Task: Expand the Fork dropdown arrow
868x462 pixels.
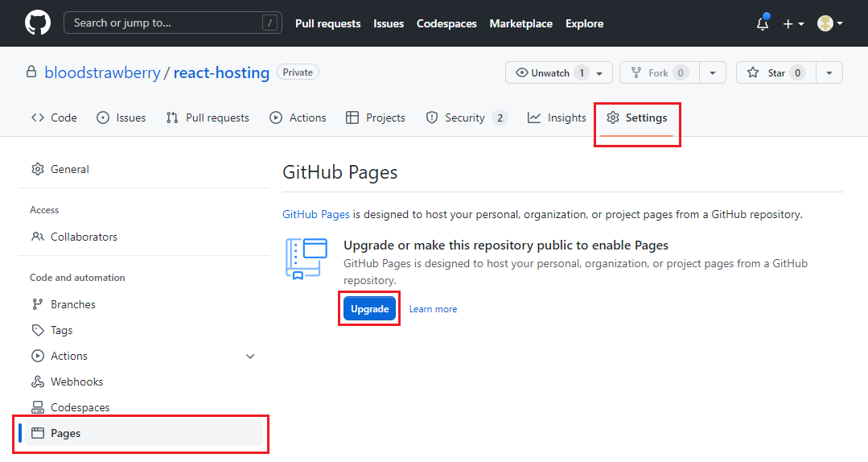Action: pos(713,72)
